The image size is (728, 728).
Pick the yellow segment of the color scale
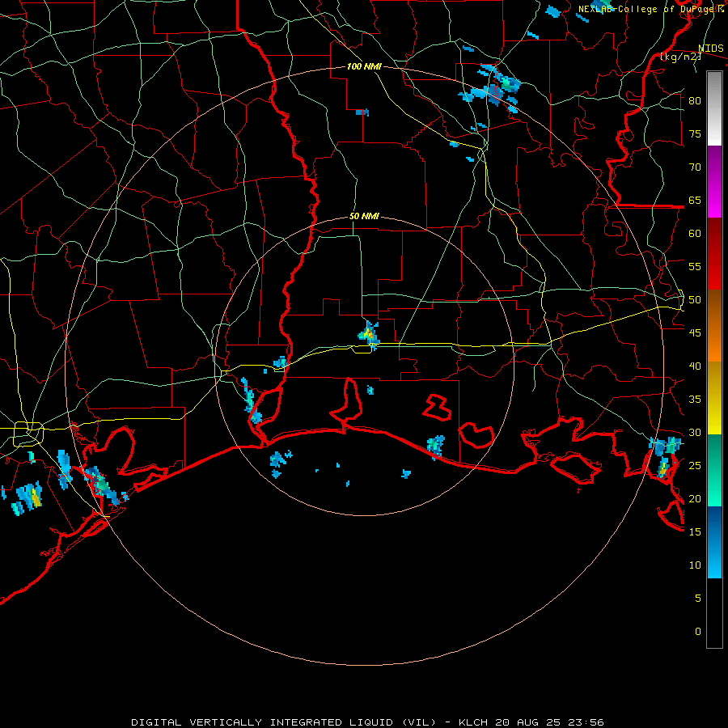[x=714, y=398]
